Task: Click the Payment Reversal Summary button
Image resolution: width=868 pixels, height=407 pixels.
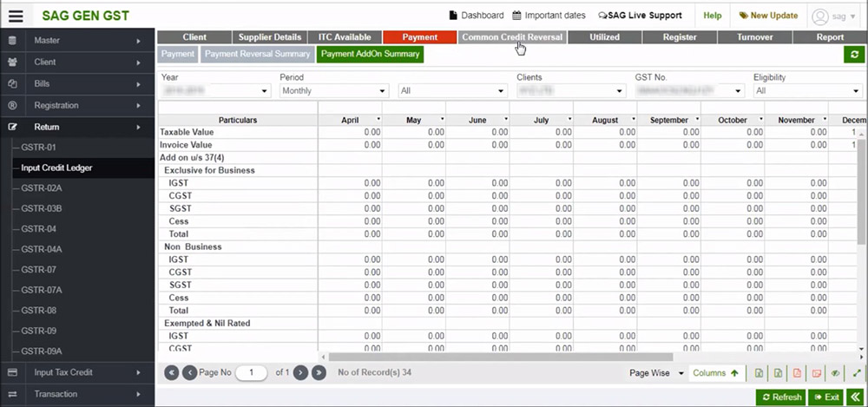Action: (257, 54)
